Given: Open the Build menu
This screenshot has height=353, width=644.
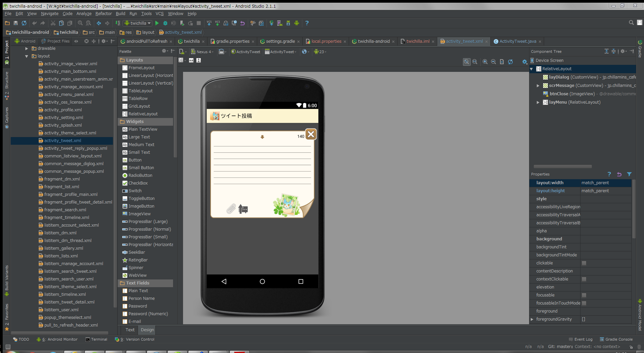Looking at the screenshot, I should [x=120, y=13].
